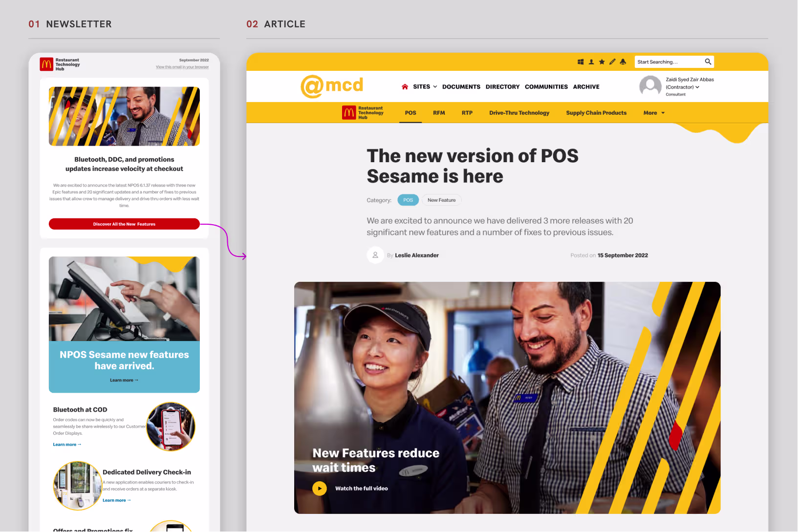Click the POS terminal image in newsletter
Image resolution: width=798 pixels, height=532 pixels.
pyautogui.click(x=124, y=299)
